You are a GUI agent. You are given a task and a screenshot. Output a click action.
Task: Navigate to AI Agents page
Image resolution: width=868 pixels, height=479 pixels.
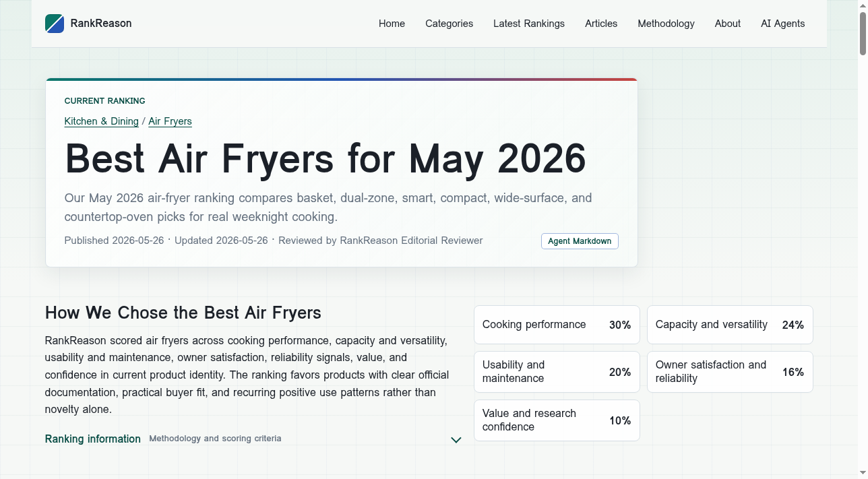tap(782, 24)
